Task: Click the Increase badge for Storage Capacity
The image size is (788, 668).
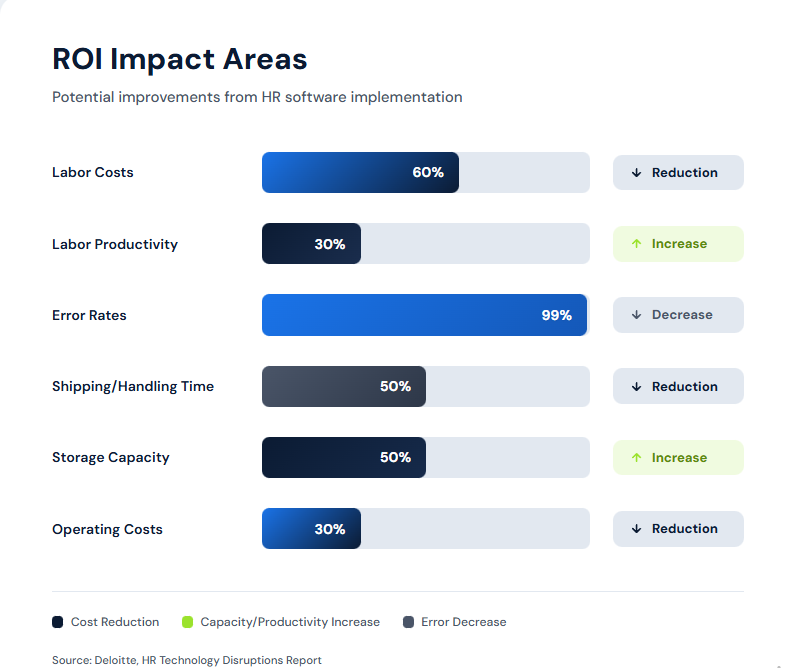Action: (x=678, y=458)
